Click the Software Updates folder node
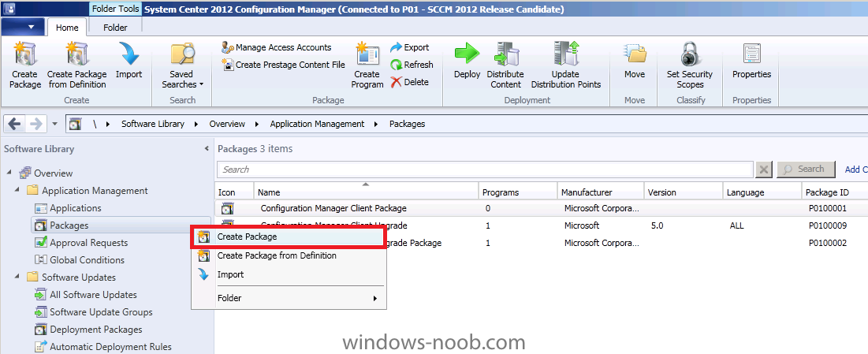 click(72, 277)
